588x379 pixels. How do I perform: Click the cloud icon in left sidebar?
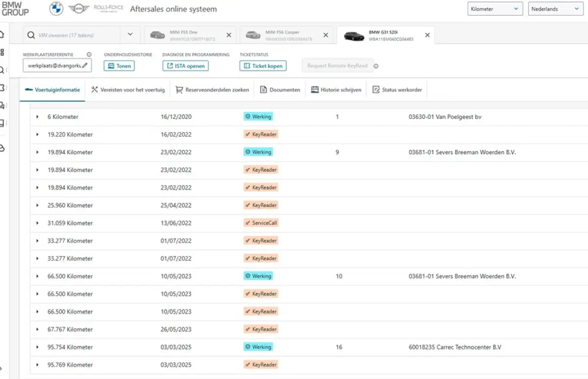click(2, 148)
